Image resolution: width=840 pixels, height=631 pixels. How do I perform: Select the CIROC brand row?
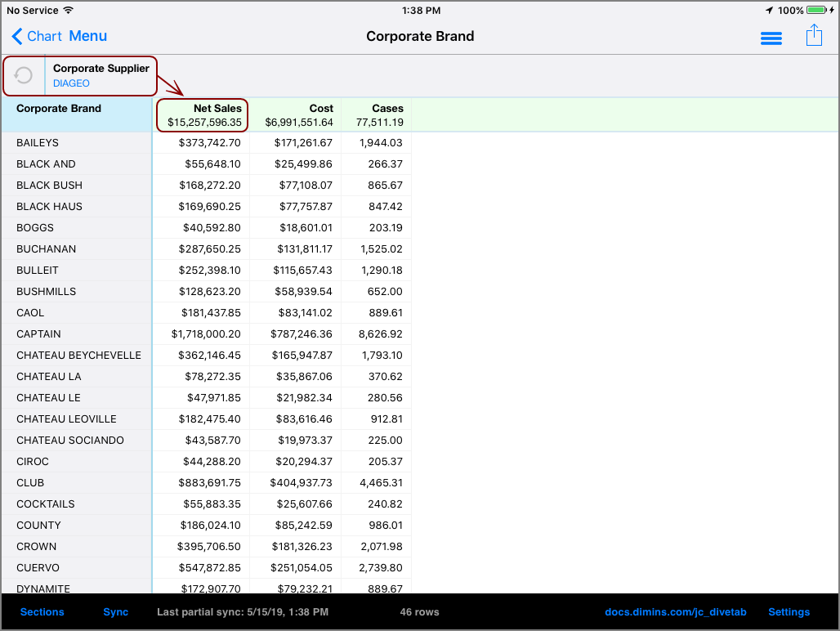33,462
